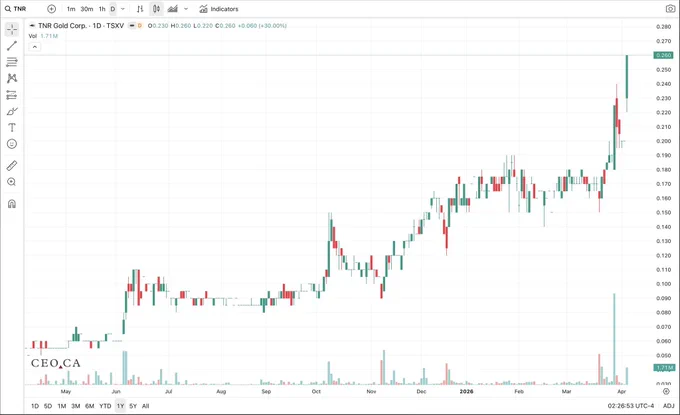Image resolution: width=680 pixels, height=415 pixels.
Task: Set the time range to 1D
Action: click(35, 406)
